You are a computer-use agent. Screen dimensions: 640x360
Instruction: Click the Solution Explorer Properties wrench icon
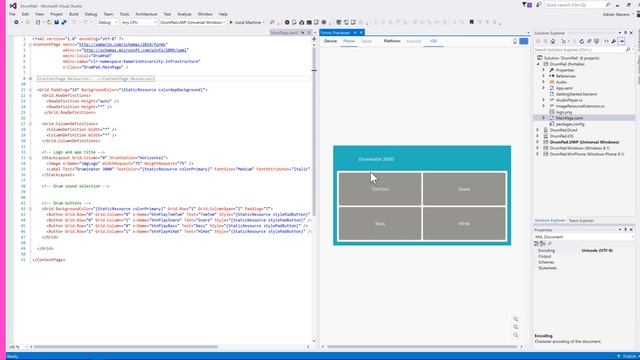pos(613,41)
